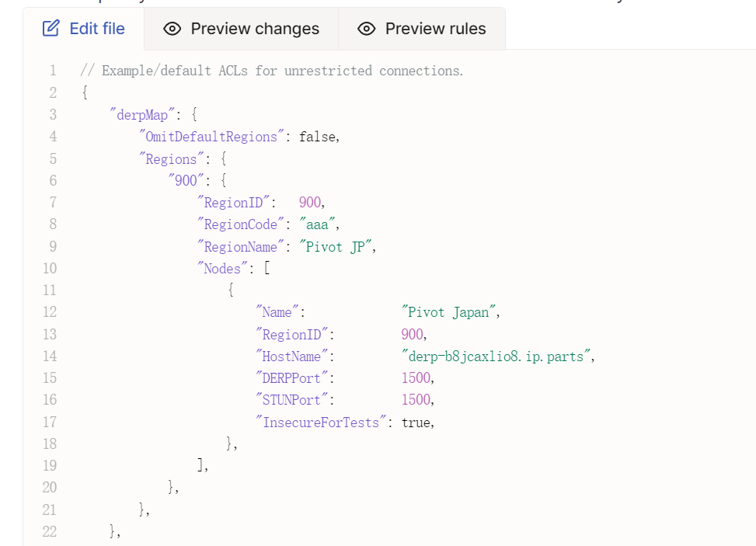This screenshot has height=546, width=756.
Task: Select line number 1 in gutter
Action: pos(53,71)
